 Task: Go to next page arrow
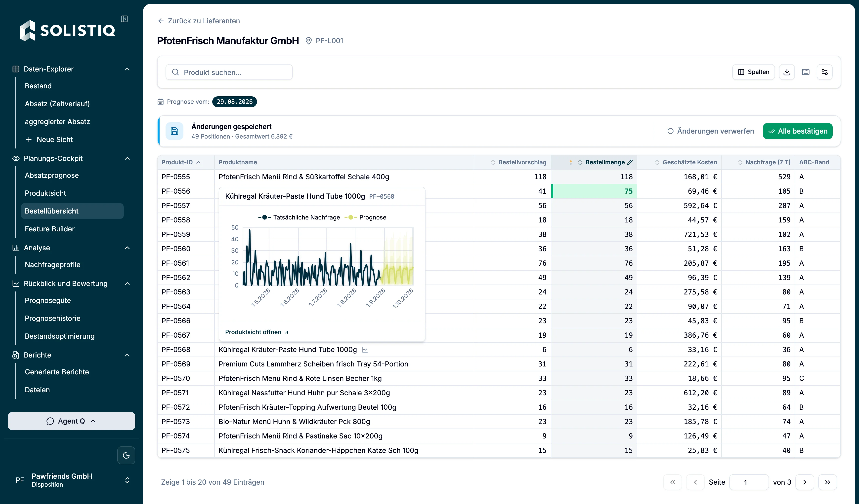point(805,482)
